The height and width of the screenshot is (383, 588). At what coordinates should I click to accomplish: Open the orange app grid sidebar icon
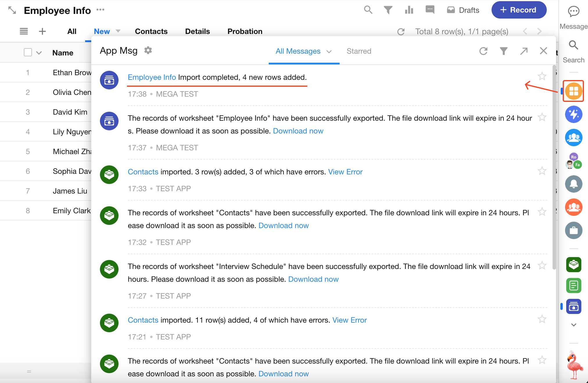[x=573, y=91]
